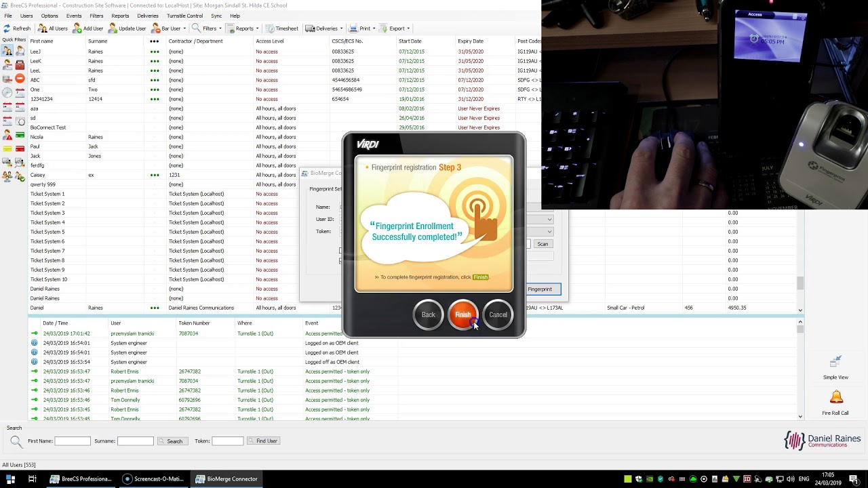Switch to Screencast-O-Matic in taskbar
868x488 pixels.
tap(153, 479)
